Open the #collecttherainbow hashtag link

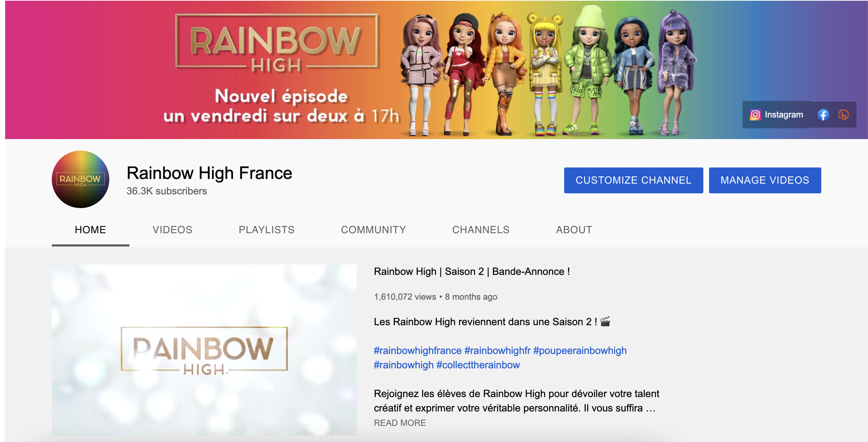point(478,365)
